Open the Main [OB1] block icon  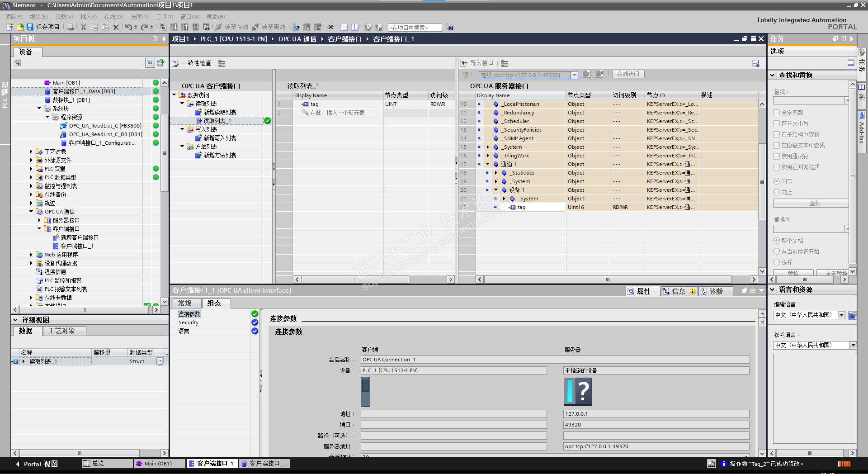(x=47, y=83)
